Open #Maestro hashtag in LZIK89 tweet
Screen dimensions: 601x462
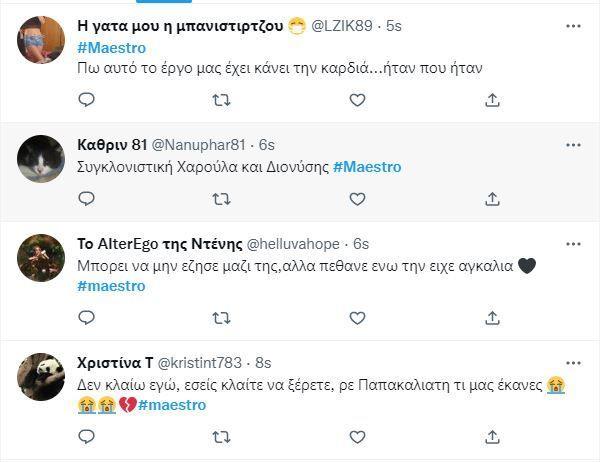coord(111,46)
